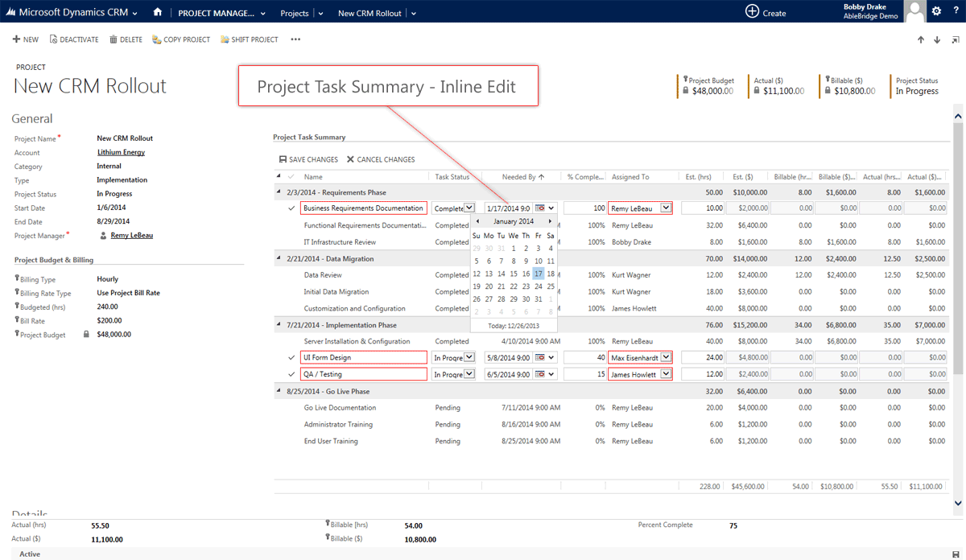Click the % Complete field showing 40
Image resolution: width=966 pixels, height=560 pixels.
585,357
